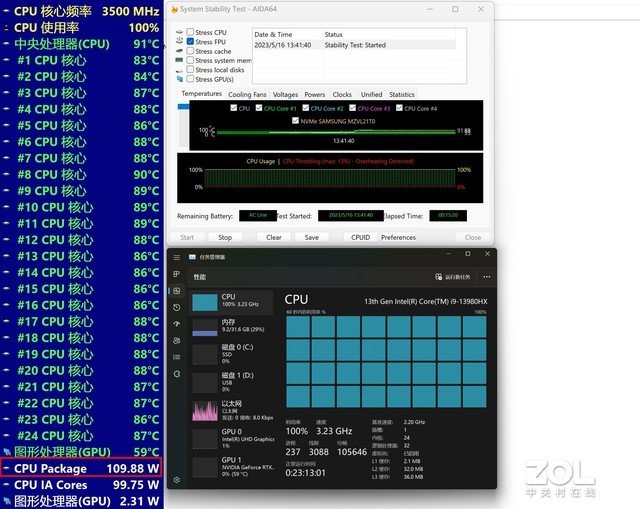Switch to the Clocks tab
640x509 pixels.
342,94
